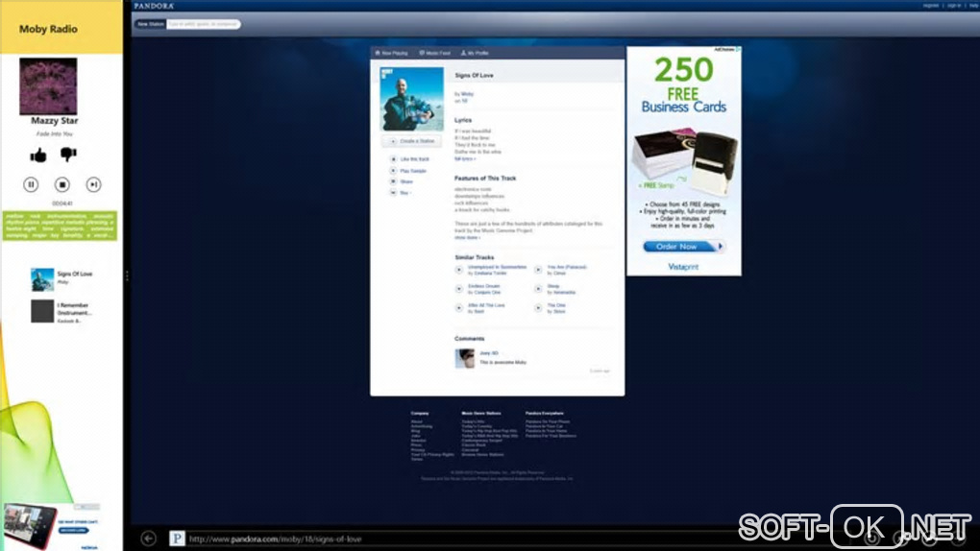This screenshot has width=980, height=551.
Task: Click the My Profile person icon
Action: [x=463, y=53]
